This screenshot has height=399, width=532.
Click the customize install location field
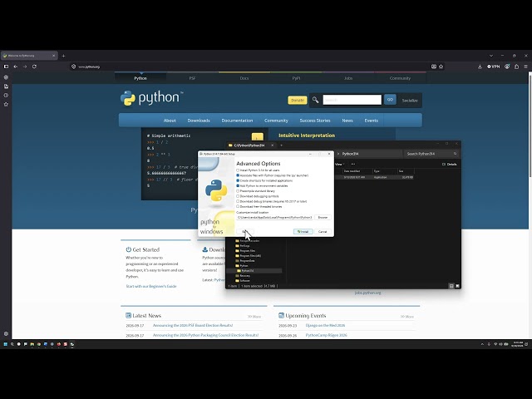pos(274,217)
